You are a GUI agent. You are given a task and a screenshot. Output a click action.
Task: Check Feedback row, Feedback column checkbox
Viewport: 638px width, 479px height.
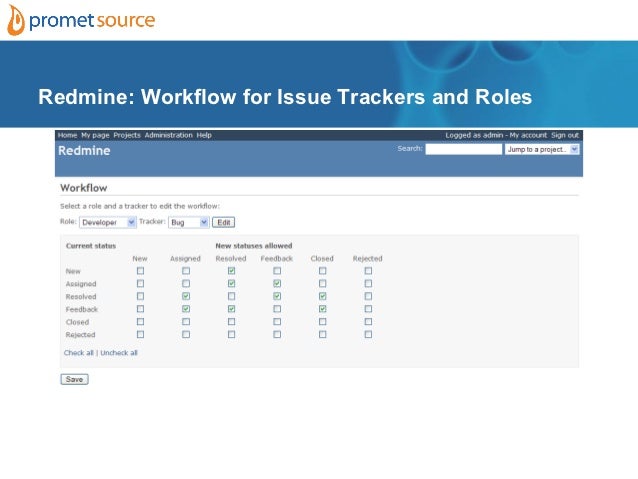(x=277, y=309)
